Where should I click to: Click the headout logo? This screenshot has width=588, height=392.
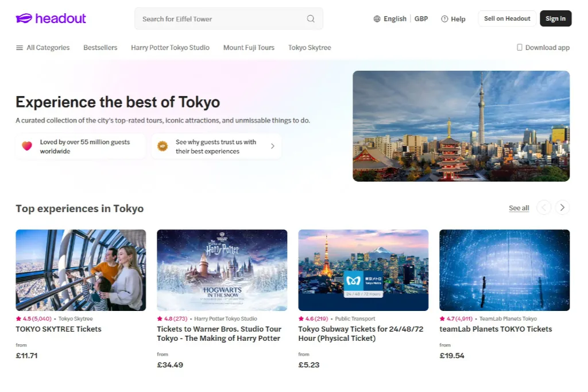[x=51, y=18]
